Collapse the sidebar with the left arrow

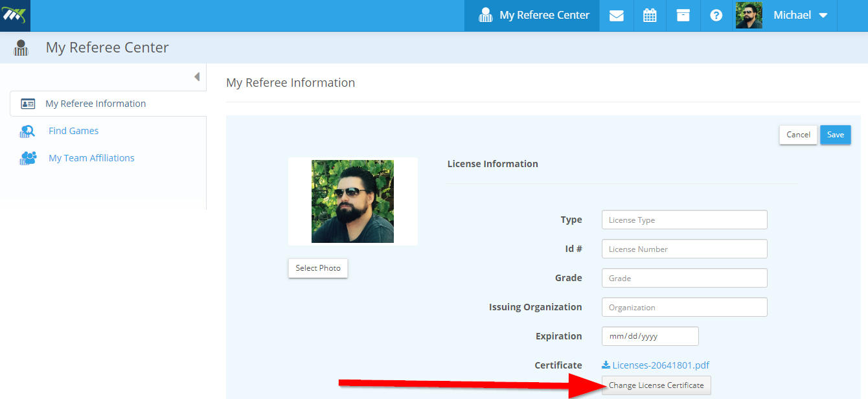tap(197, 77)
